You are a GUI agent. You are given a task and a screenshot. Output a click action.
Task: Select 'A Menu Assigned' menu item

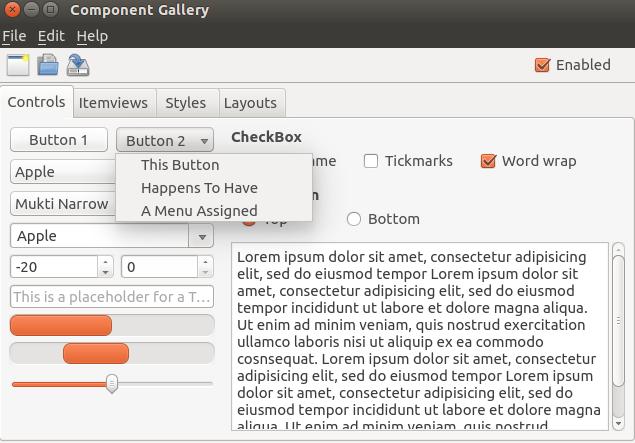tap(199, 211)
